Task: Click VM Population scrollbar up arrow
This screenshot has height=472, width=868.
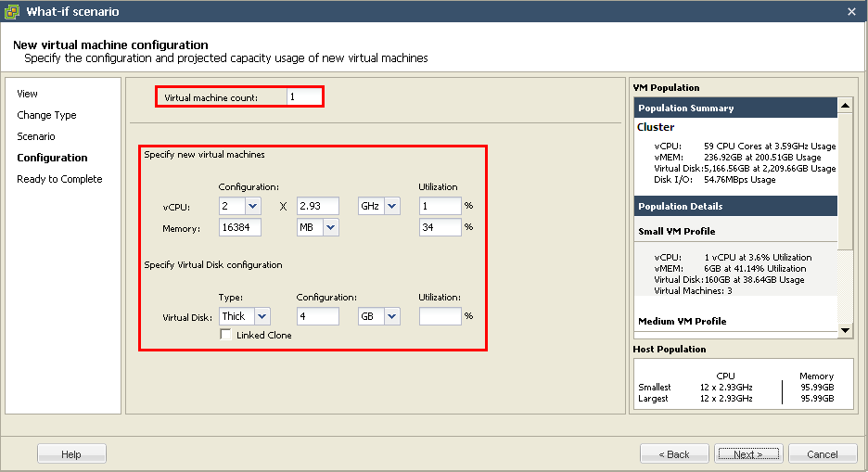Action: tap(845, 105)
